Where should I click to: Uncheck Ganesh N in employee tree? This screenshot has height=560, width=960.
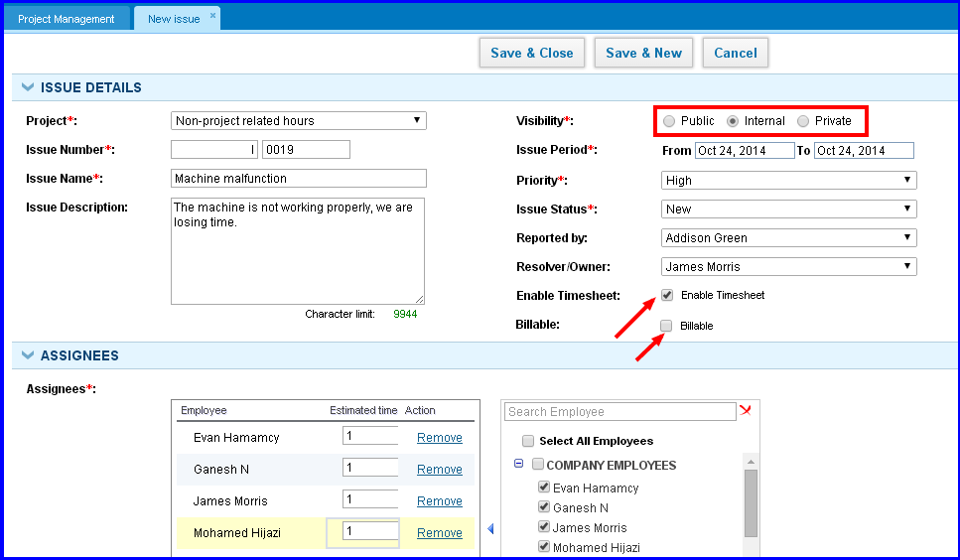coord(544,506)
